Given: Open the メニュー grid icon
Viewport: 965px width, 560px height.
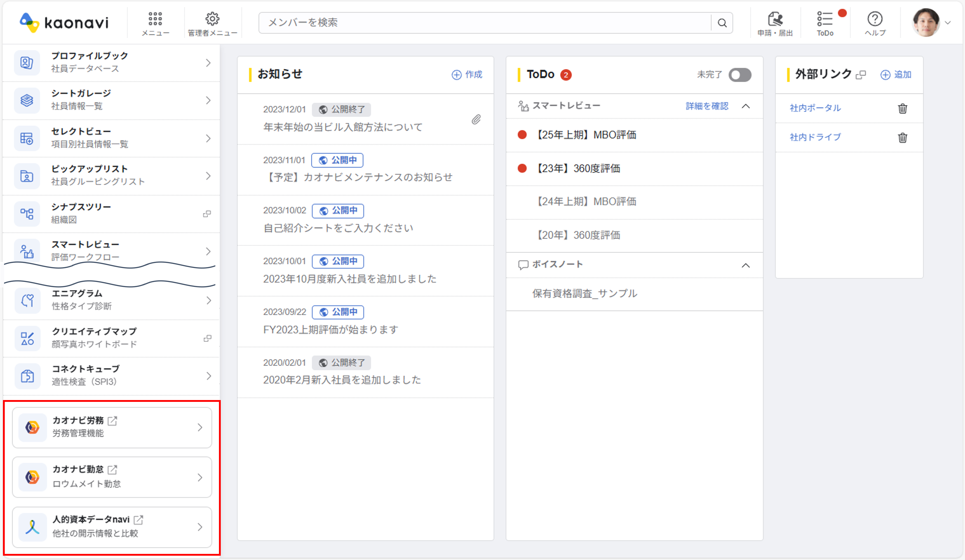Looking at the screenshot, I should coord(155,19).
